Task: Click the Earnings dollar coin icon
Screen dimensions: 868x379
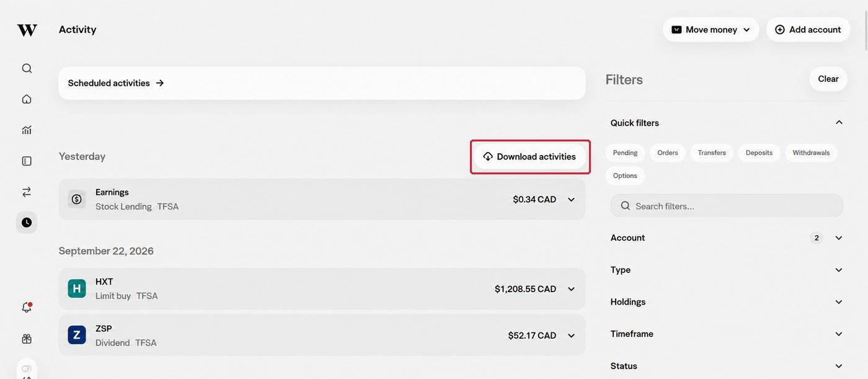Action: coord(77,199)
